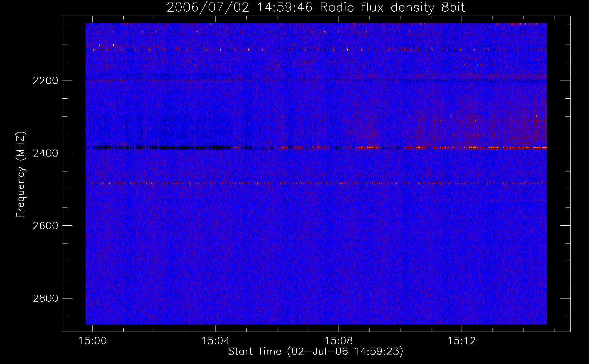The height and width of the screenshot is (364, 589).
Task: Click the 15:04 time axis label
Action: [216, 341]
